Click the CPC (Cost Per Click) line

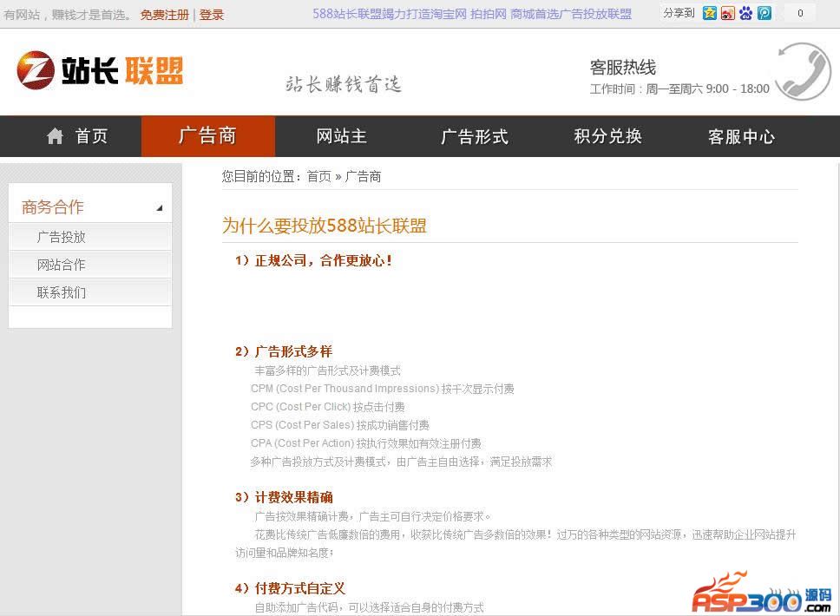tap(327, 407)
